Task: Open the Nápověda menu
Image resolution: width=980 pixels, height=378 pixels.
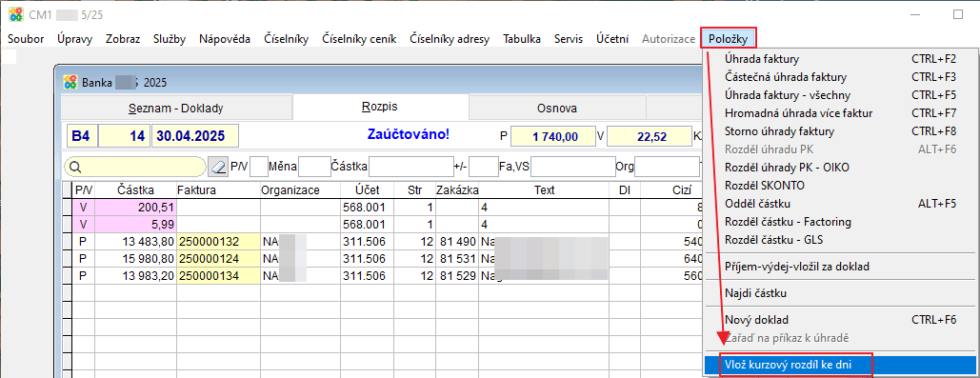Action: click(225, 39)
